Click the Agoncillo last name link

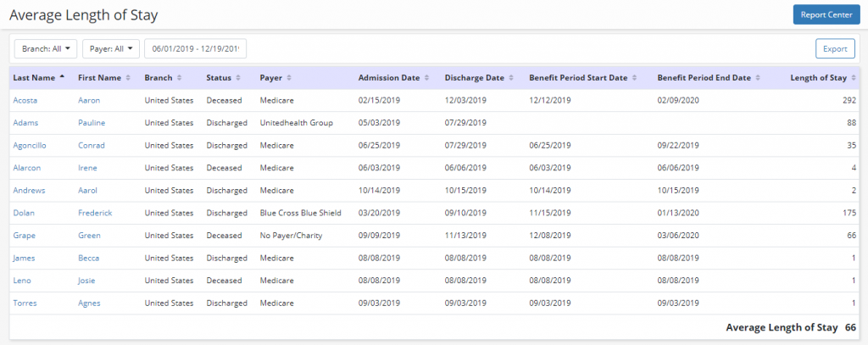30,145
